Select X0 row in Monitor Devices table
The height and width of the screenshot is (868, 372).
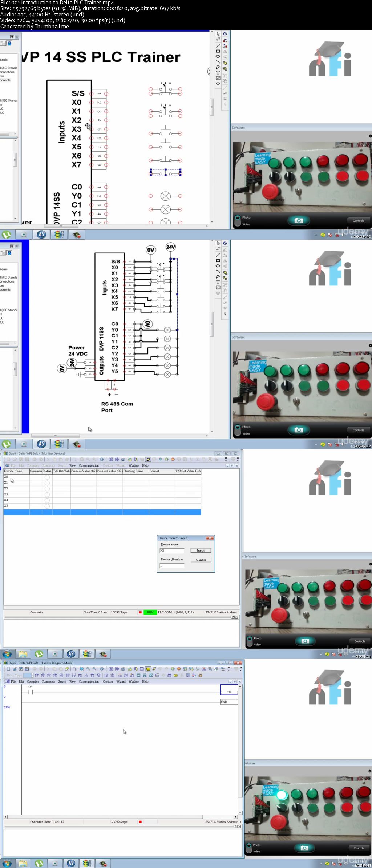(102, 477)
